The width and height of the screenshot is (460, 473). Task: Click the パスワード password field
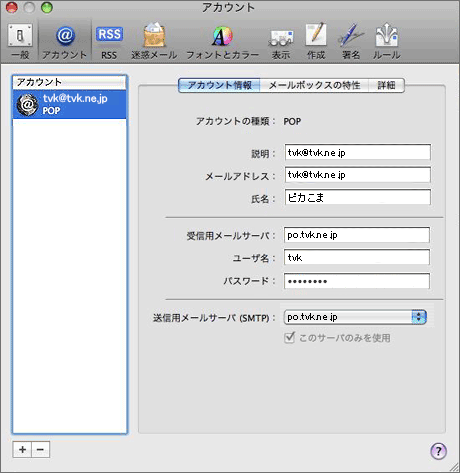(357, 281)
